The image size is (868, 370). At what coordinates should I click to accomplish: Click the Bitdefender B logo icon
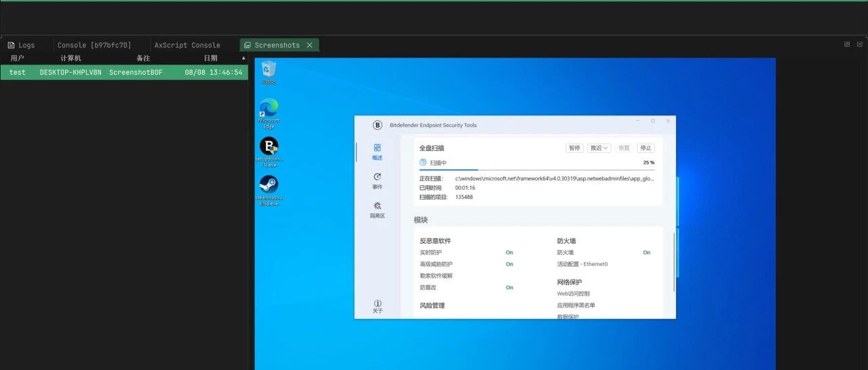pyautogui.click(x=378, y=125)
